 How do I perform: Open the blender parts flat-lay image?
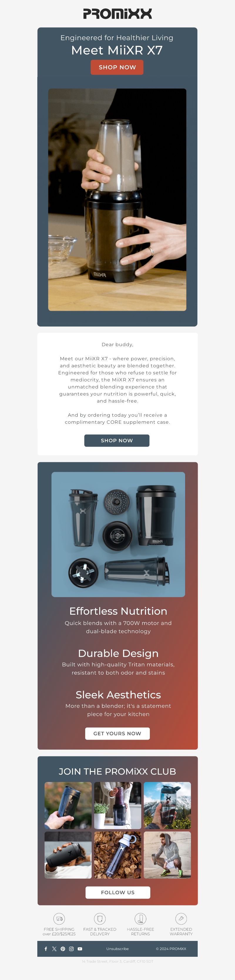(118, 535)
